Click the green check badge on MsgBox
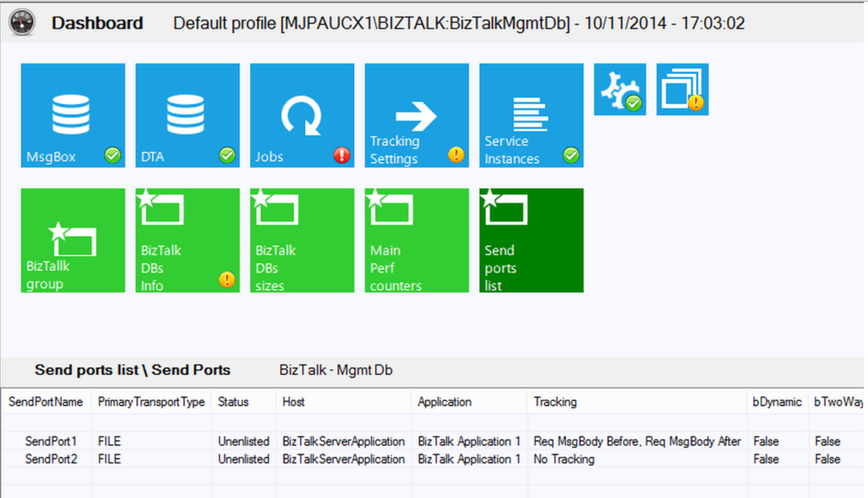Screen dimensions: 868x498 tap(112, 155)
